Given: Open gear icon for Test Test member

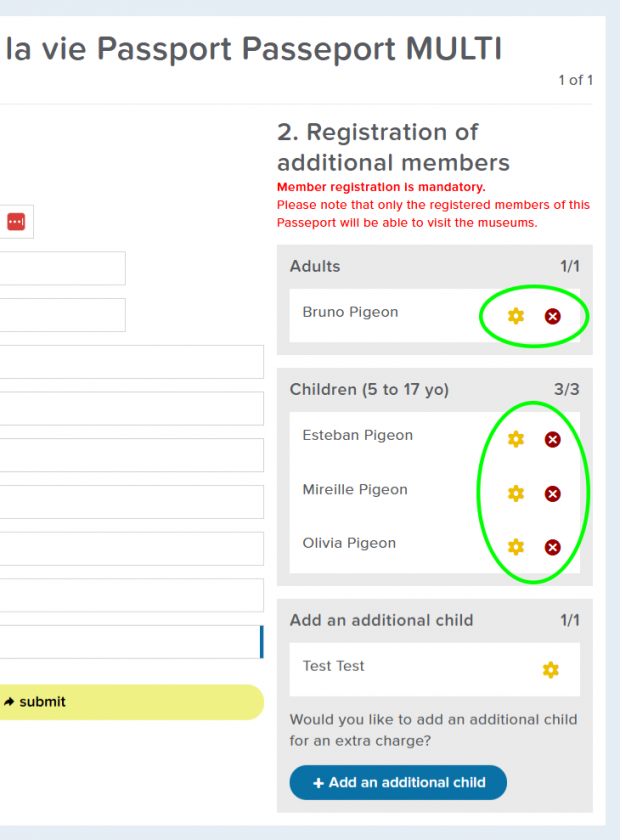Looking at the screenshot, I should 550,670.
